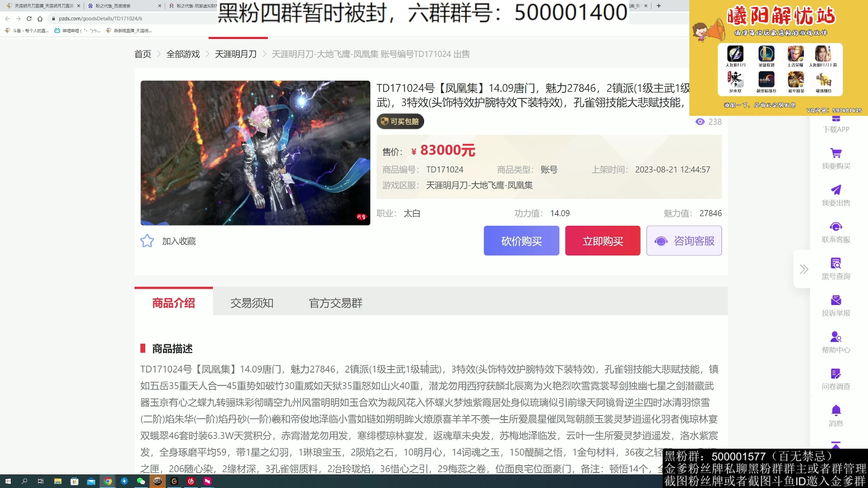Click the 我要购买 shopping cart icon
868x488 pixels.
tap(837, 154)
